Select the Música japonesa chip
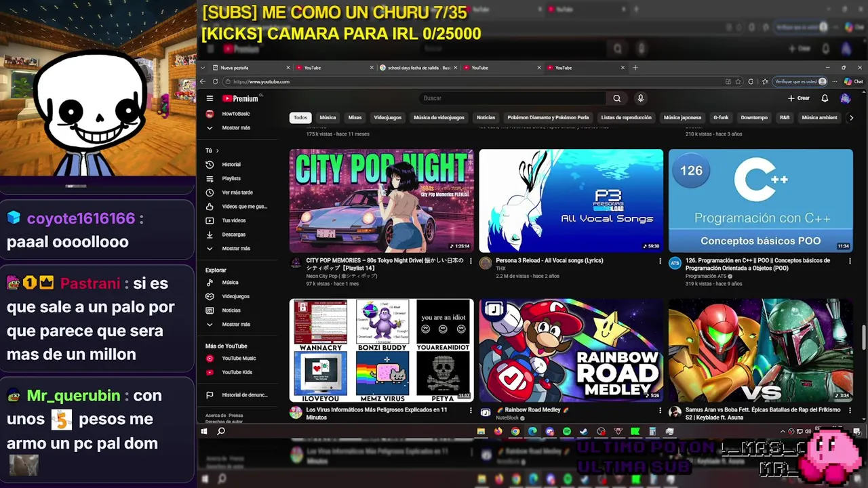Screen dimensions: 868x488 (x=682, y=117)
